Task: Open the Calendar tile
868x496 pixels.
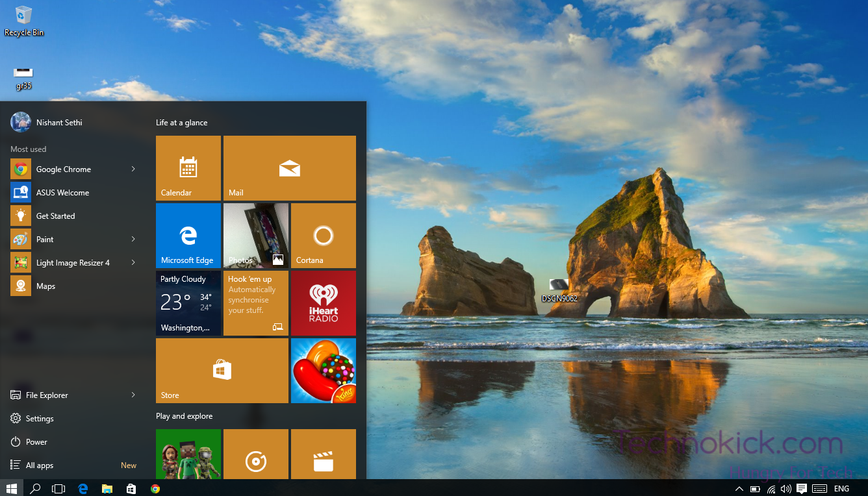Action: 188,167
